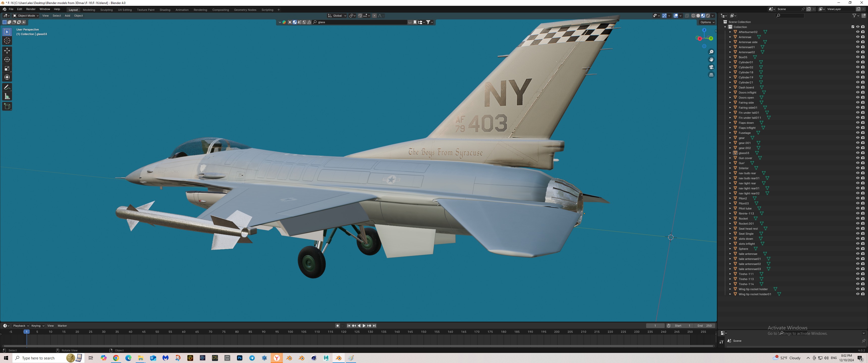Open the File menu
The width and height of the screenshot is (868, 363).
point(11,9)
